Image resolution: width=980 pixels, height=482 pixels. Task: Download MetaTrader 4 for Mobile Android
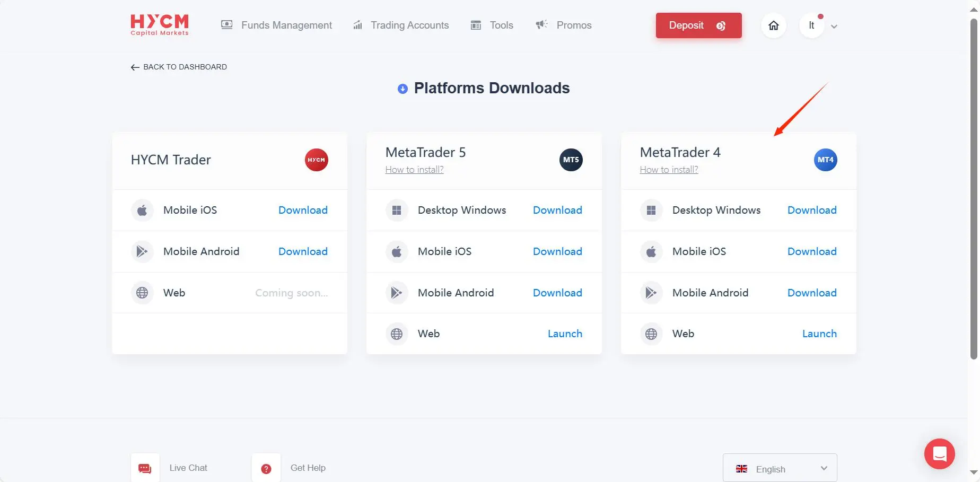(x=812, y=293)
